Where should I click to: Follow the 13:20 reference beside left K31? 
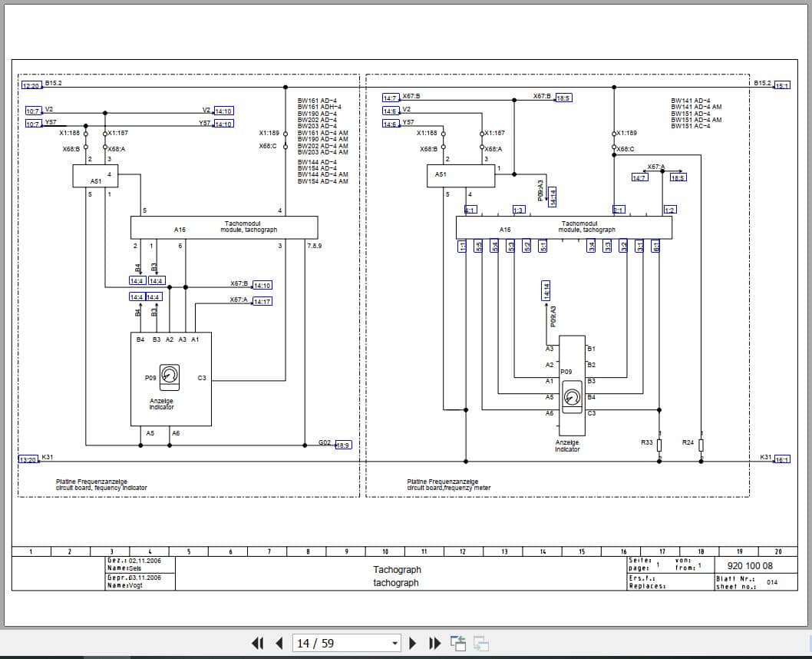(28, 459)
